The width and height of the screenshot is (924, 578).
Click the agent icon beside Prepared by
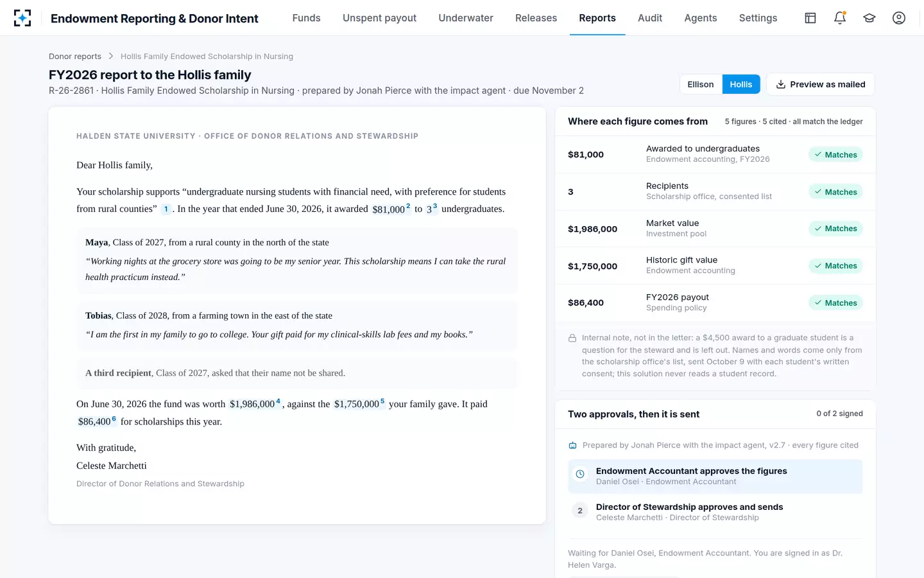(572, 445)
